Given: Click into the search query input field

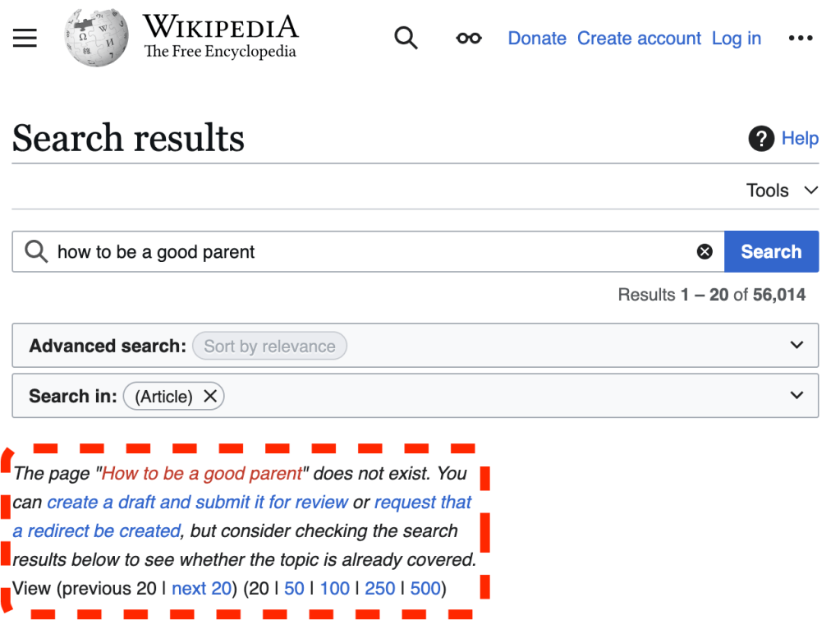Looking at the screenshot, I should click(x=370, y=252).
